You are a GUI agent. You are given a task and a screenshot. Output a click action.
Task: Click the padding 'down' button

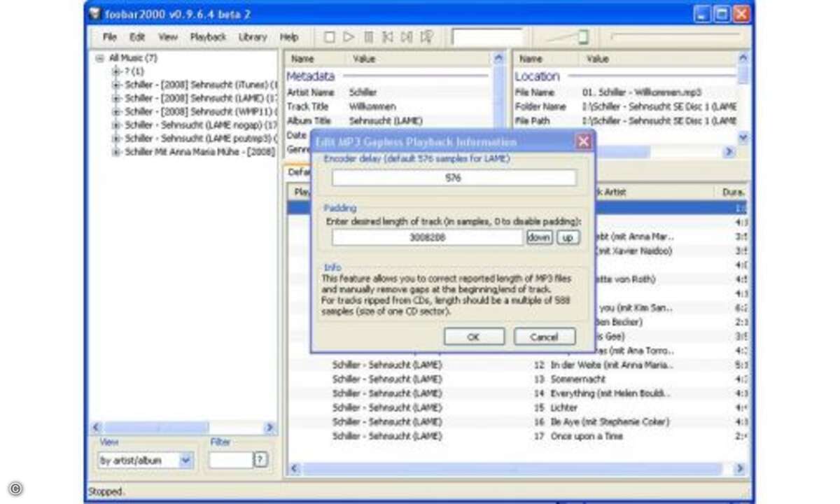point(539,237)
